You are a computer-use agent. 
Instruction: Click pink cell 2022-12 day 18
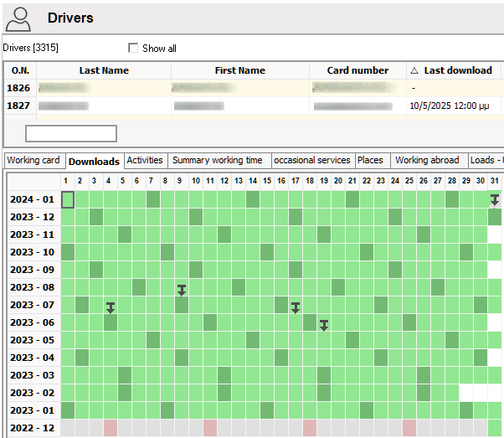coord(310,428)
